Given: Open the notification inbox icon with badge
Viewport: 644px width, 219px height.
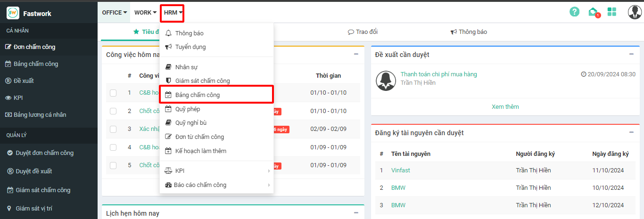Looking at the screenshot, I should (593, 12).
